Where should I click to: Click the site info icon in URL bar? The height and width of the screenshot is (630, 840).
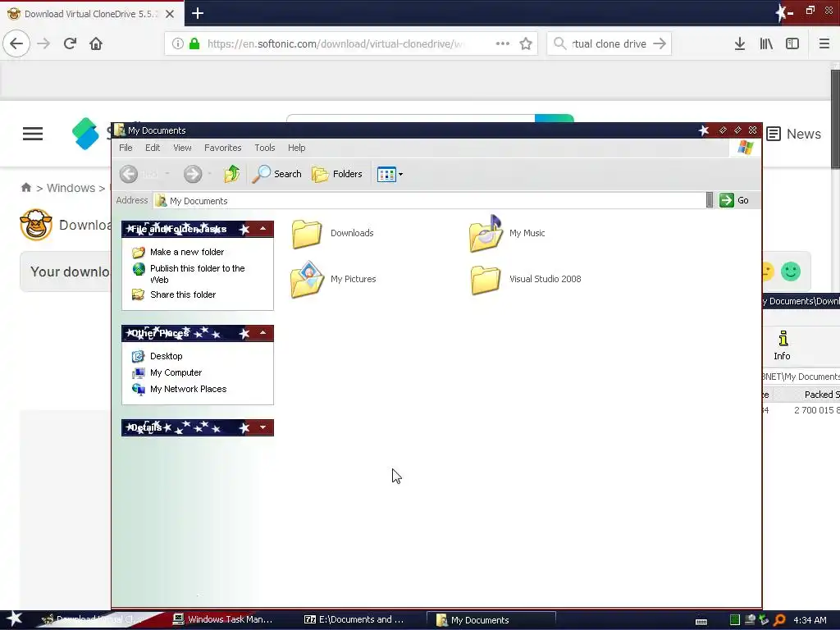(x=177, y=44)
